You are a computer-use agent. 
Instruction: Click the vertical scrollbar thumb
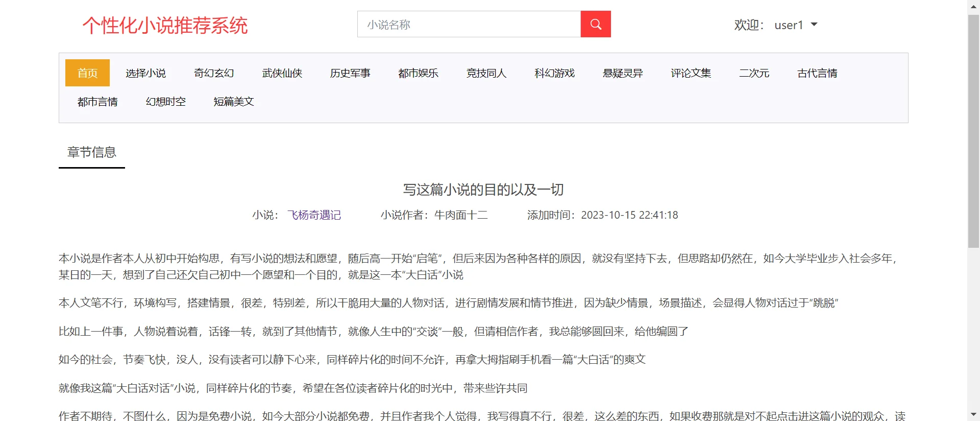coord(973,131)
